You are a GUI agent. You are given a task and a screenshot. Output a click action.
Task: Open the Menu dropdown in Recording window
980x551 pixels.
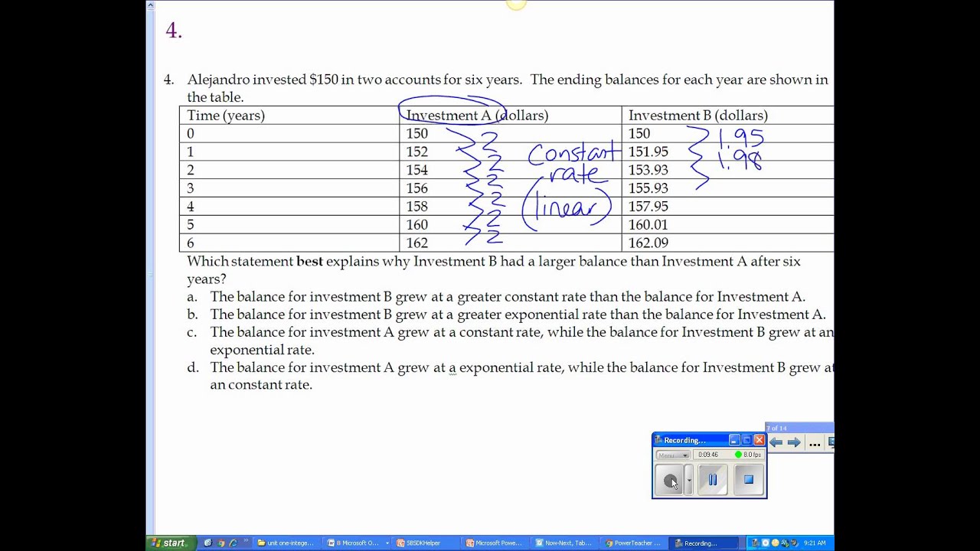tap(672, 455)
